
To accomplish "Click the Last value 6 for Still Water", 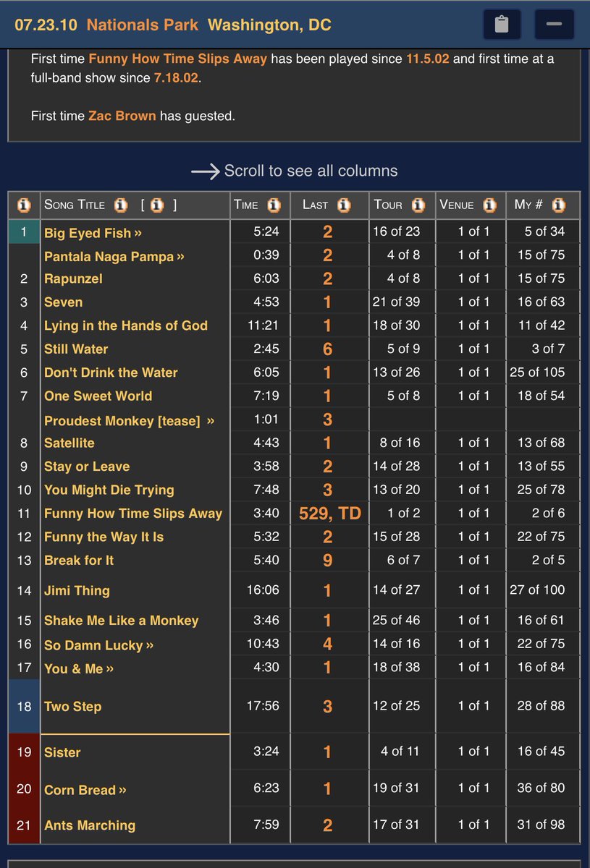I will point(327,349).
